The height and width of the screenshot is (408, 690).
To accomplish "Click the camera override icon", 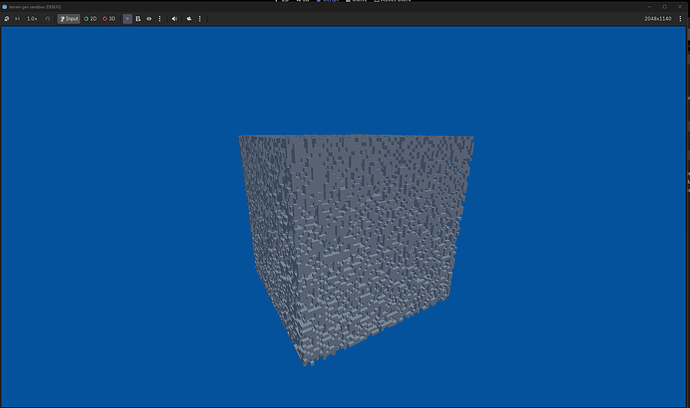I will 189,19.
